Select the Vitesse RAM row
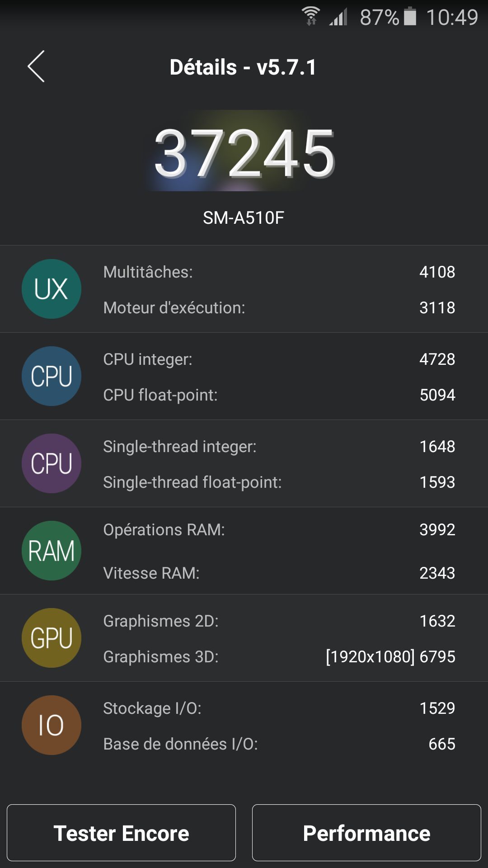 [x=279, y=573]
